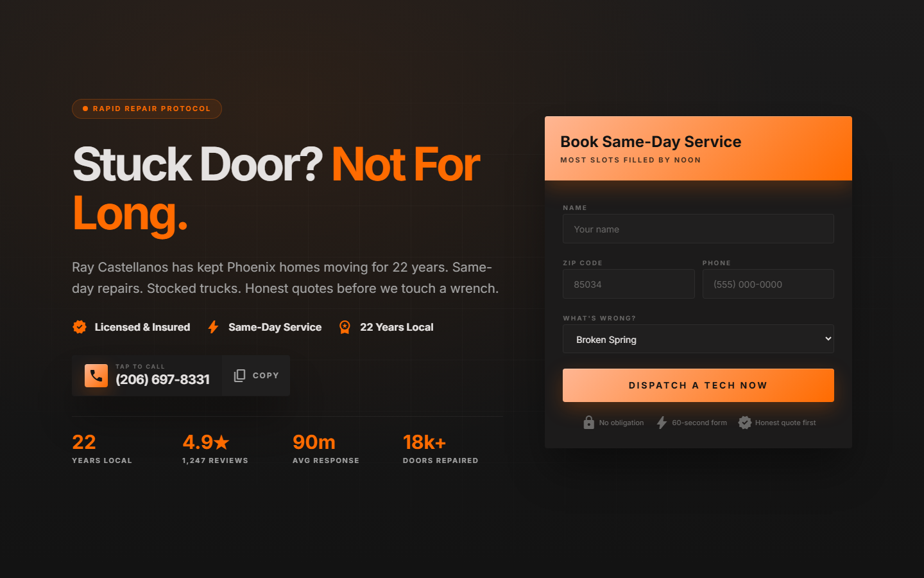Screen dimensions: 924x578
Task: Click into the Zip Code field
Action: click(x=628, y=285)
